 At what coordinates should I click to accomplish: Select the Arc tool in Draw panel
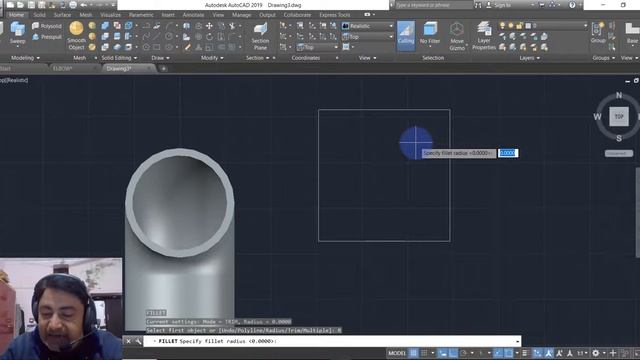click(x=169, y=26)
